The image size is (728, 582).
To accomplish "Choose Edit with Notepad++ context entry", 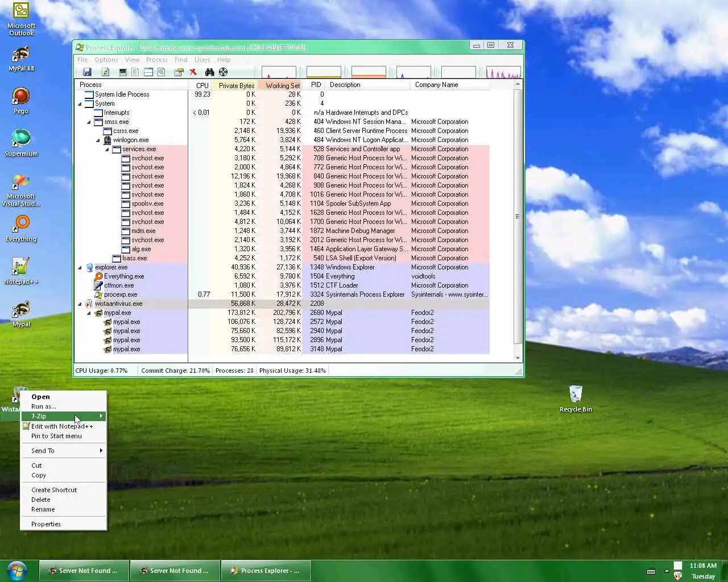I will [63, 426].
